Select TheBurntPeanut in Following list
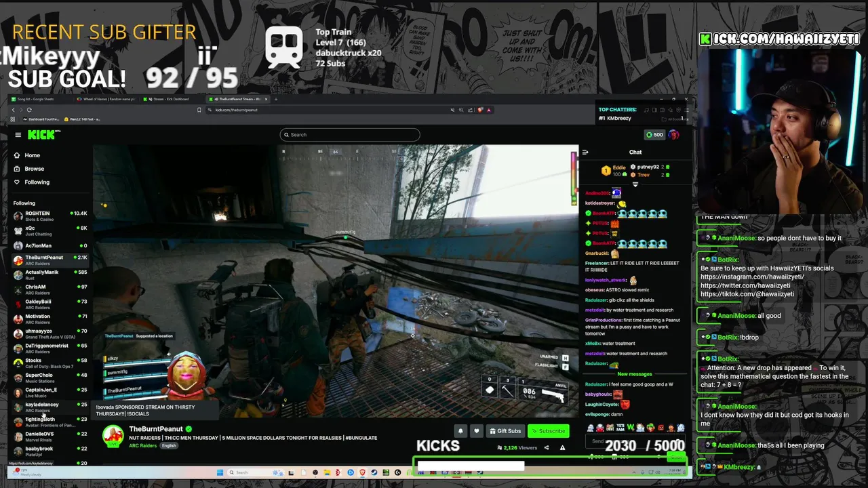868x488 pixels. [x=51, y=260]
